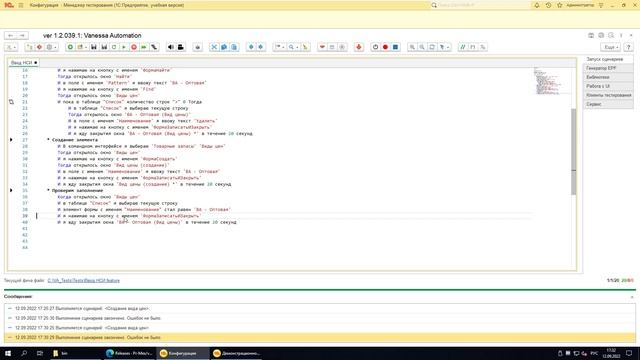Image resolution: width=640 pixels, height=360 pixels.
Task: Open Демонстрационно... window from taskbar
Action: pos(237,353)
